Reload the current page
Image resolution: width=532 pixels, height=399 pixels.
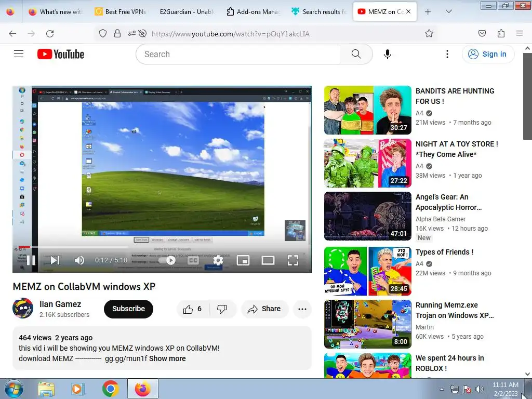[50, 33]
